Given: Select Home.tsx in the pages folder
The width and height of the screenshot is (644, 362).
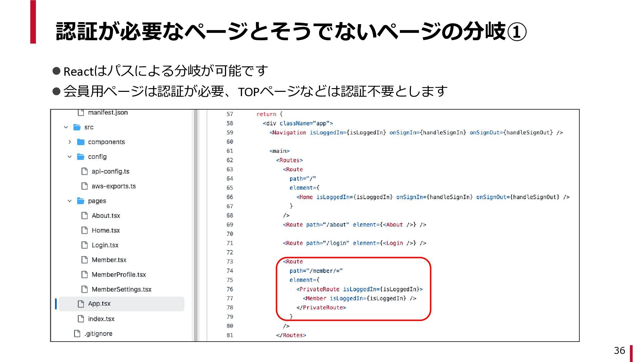Looking at the screenshot, I should (106, 231).
